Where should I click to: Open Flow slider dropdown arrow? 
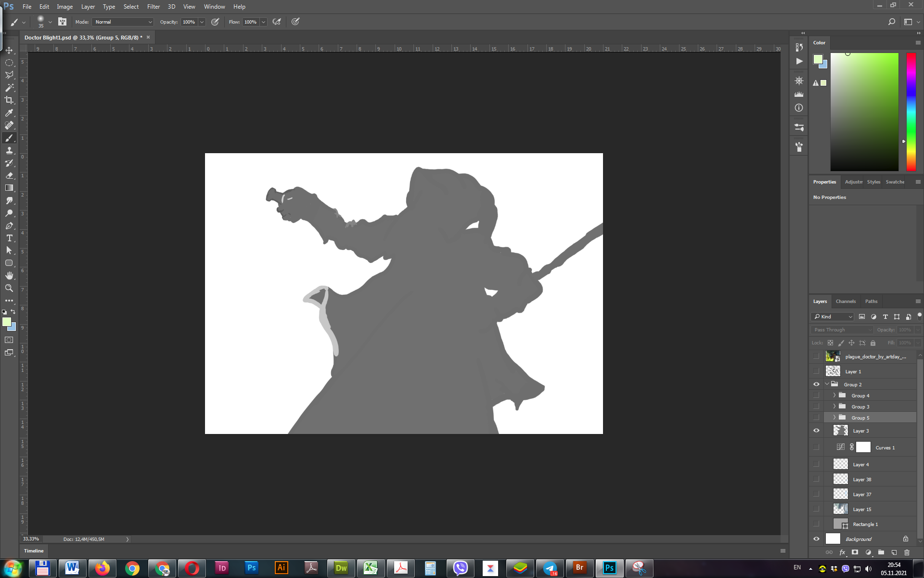[263, 22]
